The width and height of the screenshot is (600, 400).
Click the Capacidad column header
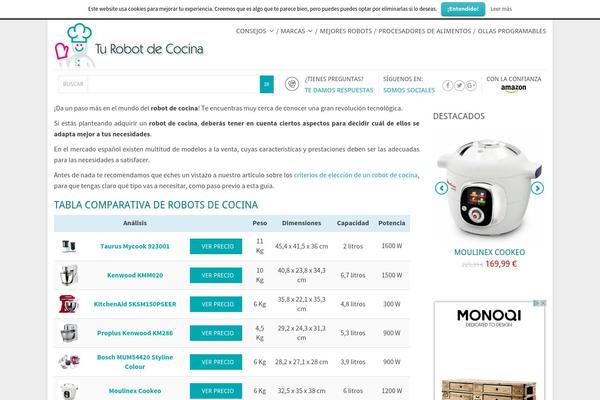[353, 223]
